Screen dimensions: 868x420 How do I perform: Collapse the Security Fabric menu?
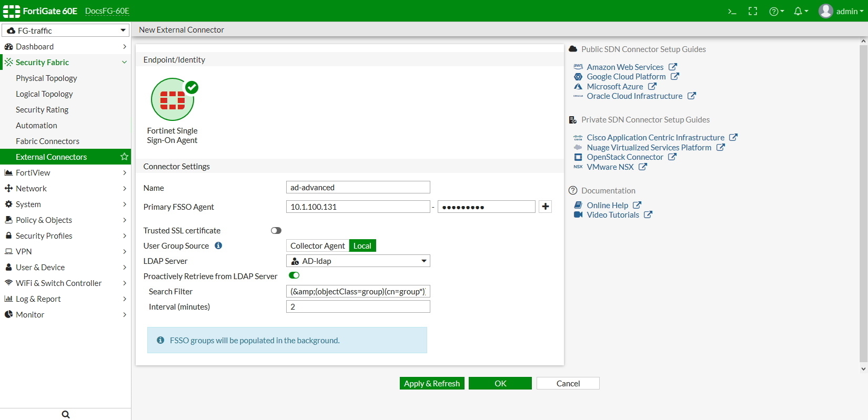(x=66, y=62)
